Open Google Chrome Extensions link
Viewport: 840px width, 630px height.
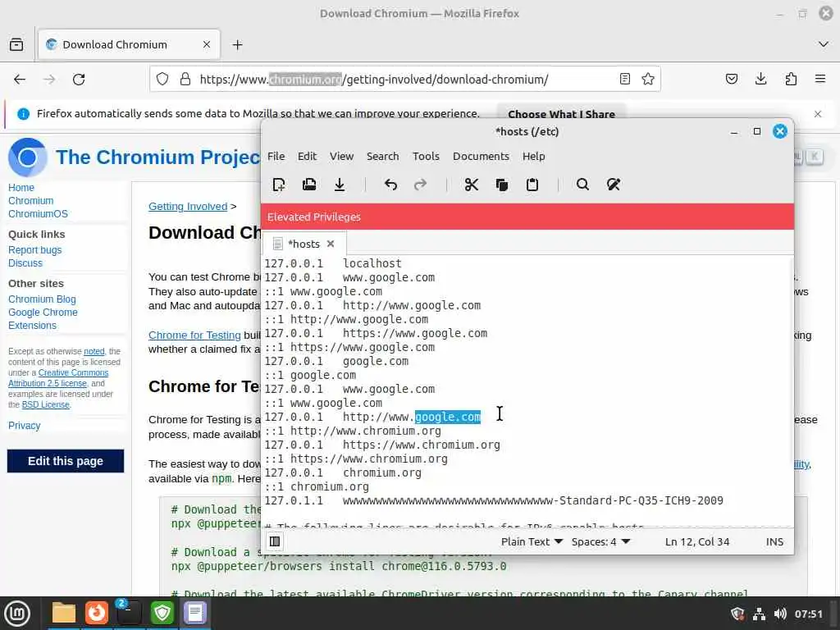(x=43, y=319)
